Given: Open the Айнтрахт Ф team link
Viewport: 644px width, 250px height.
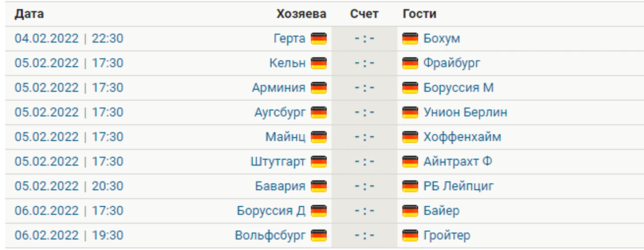Looking at the screenshot, I should pyautogui.click(x=458, y=162).
